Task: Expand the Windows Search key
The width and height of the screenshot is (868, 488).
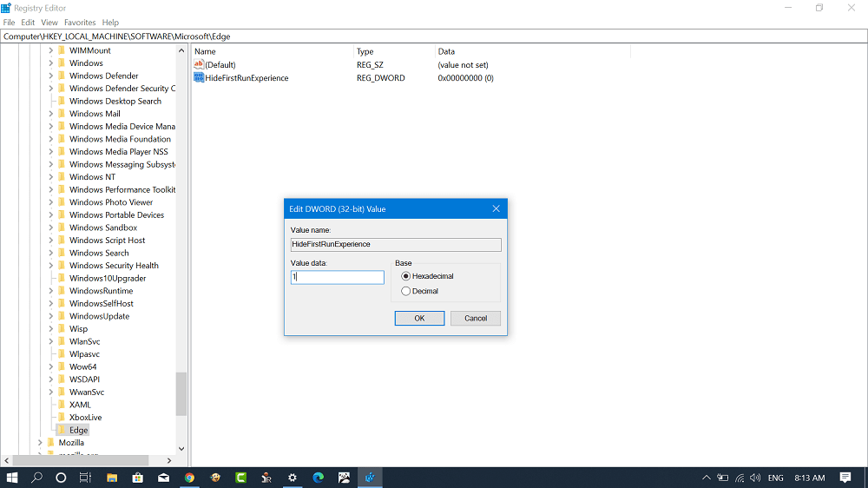Action: (x=50, y=253)
